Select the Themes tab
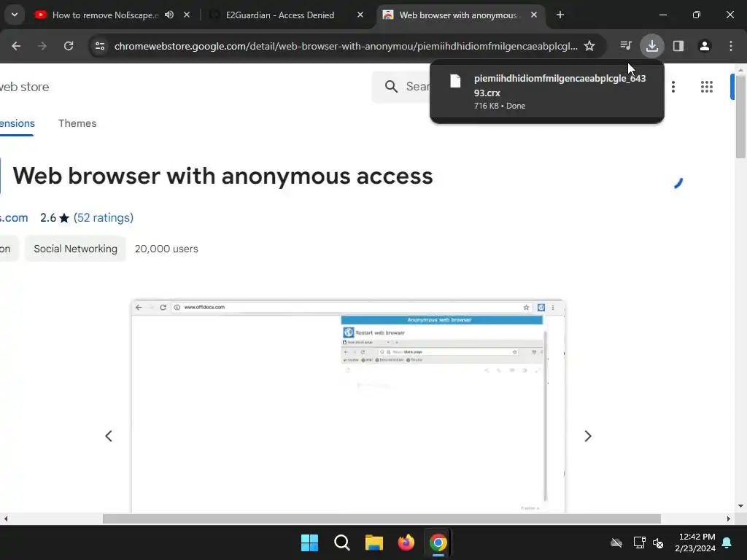Screen dimensions: 747x560 coord(77,123)
